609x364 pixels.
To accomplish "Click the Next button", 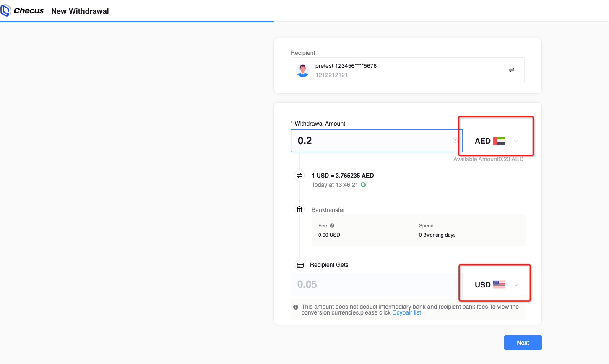I will (x=523, y=343).
